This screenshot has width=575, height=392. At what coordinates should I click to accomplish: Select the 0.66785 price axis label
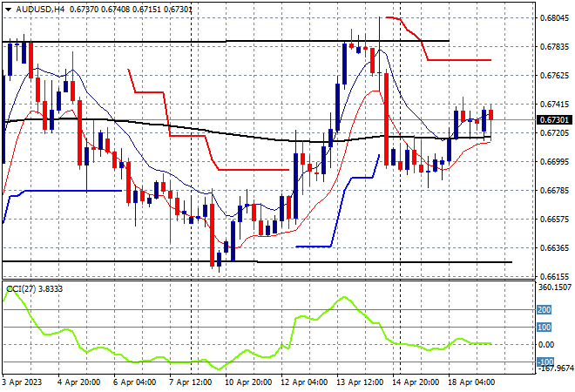tap(554, 190)
